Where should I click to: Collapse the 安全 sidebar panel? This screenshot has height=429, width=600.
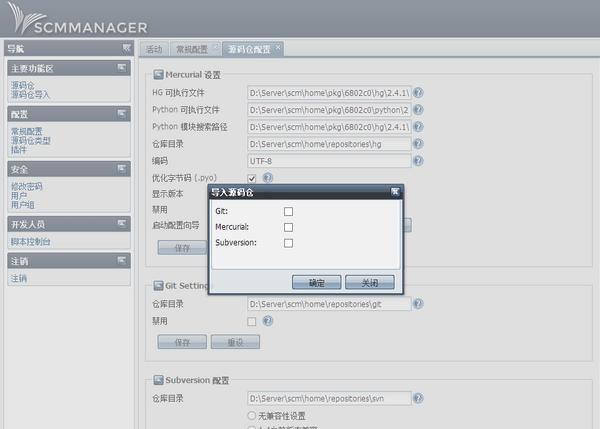[122, 169]
